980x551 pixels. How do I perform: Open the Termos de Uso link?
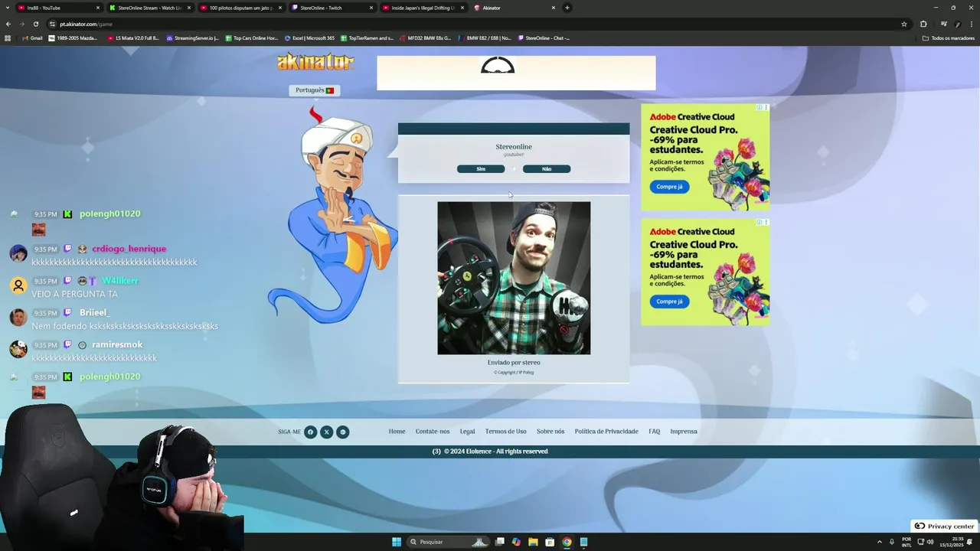click(505, 432)
